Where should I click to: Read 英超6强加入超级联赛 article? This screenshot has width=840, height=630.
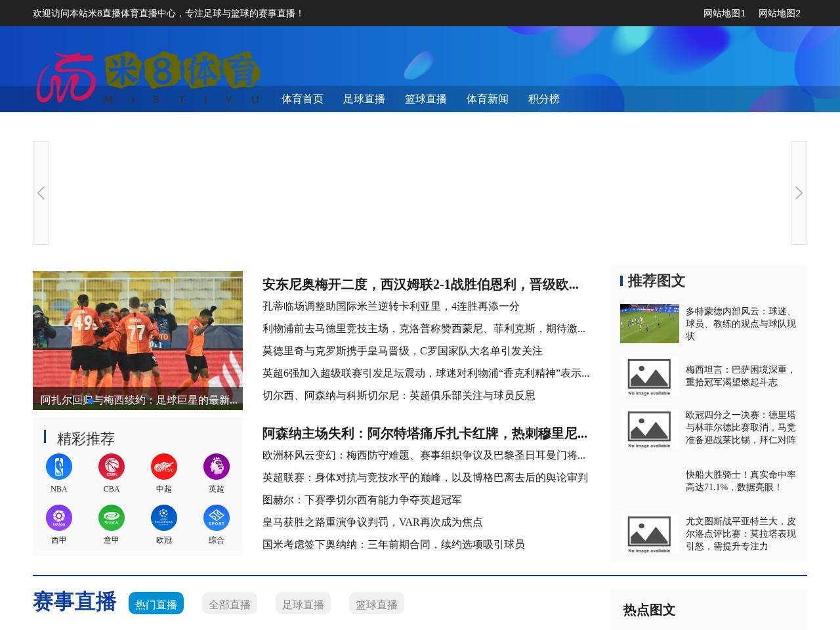pos(426,373)
